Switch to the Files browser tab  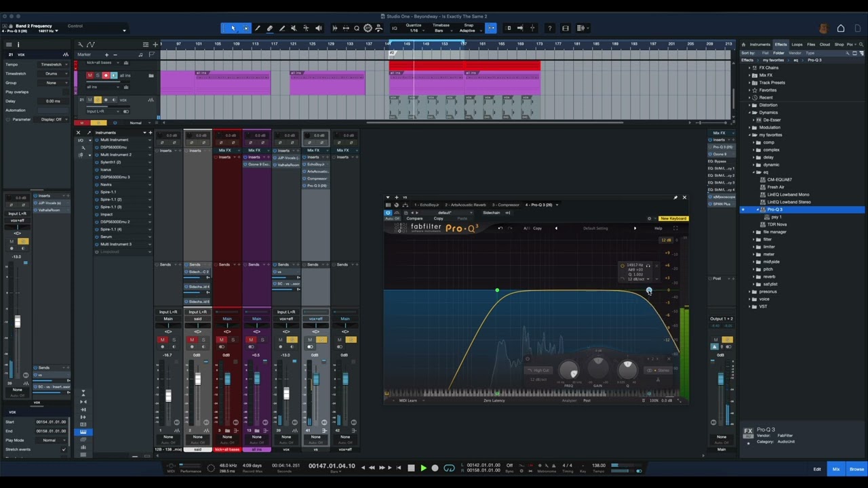(811, 45)
